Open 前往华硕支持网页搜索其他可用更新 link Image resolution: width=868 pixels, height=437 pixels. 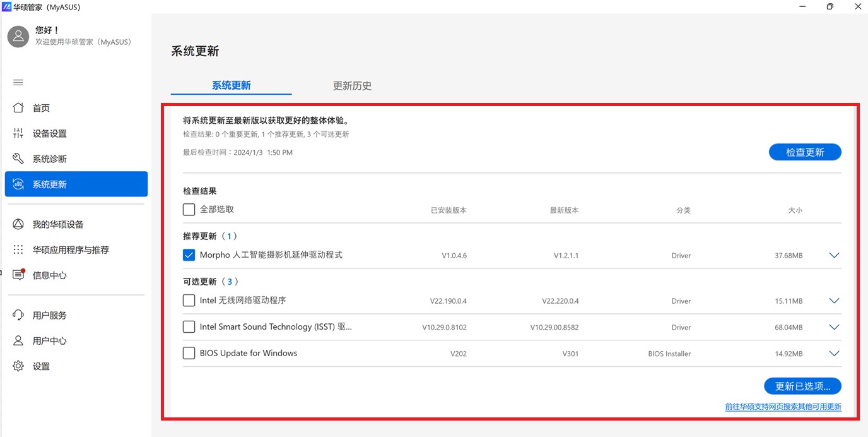(783, 407)
